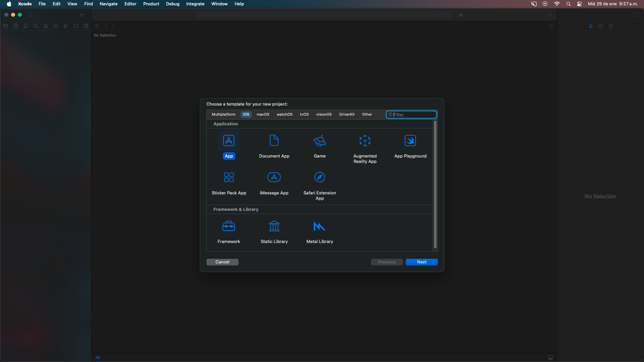
Task: Click the Cancel button
Action: click(222, 262)
